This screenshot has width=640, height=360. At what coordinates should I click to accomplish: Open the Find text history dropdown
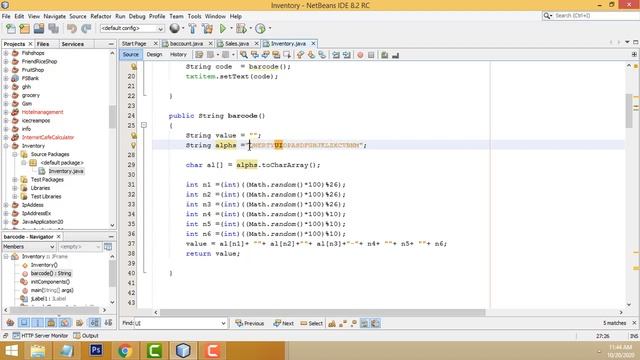click(223, 323)
